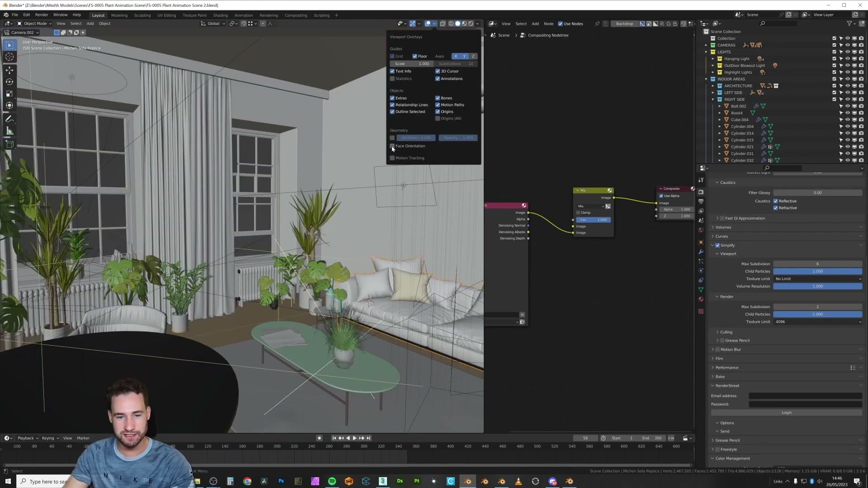Screen dimensions: 868x488
Task: Uncheck the 3D Cursor overlay
Action: click(x=438, y=71)
